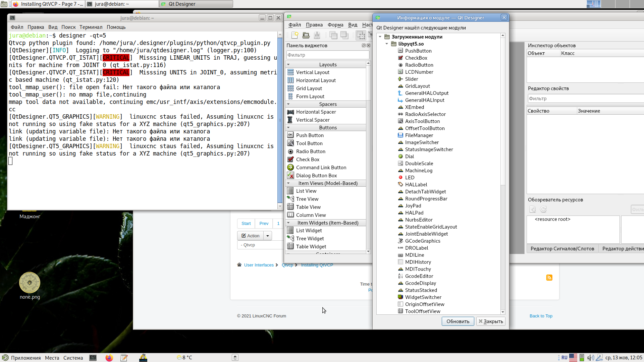This screenshot has width=644, height=362.
Task: Click the Back to Top link
Action: coord(541,316)
